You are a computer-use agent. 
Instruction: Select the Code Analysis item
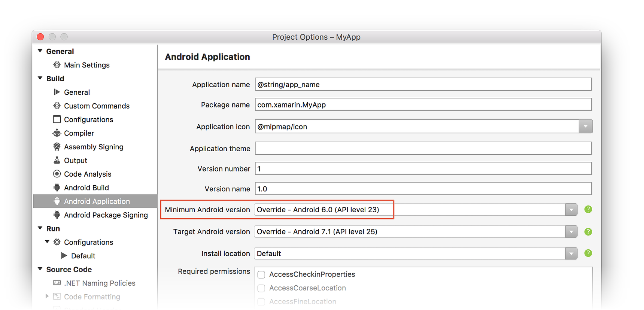click(x=88, y=174)
